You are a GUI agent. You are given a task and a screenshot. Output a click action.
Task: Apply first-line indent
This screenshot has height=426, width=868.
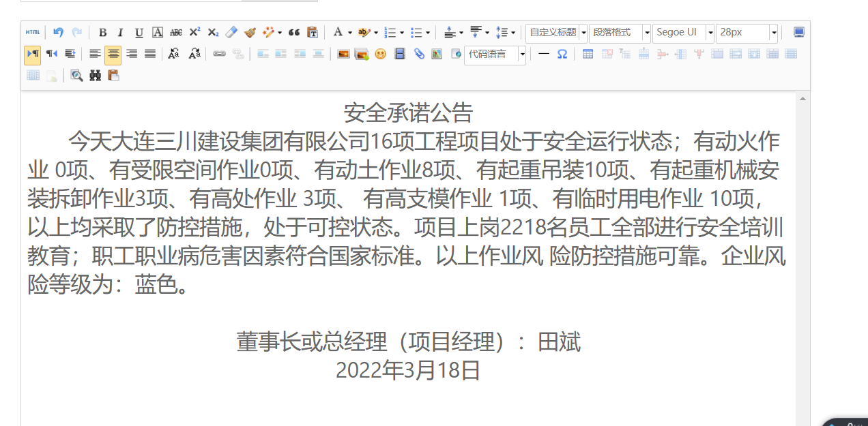coord(70,53)
